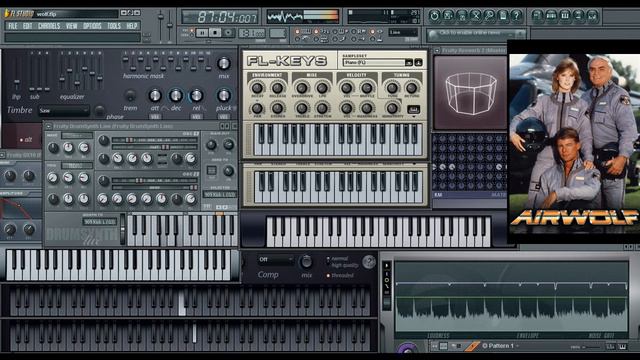Open the HELP menu
Screen dimensions: 640x360
pyautogui.click(x=131, y=26)
